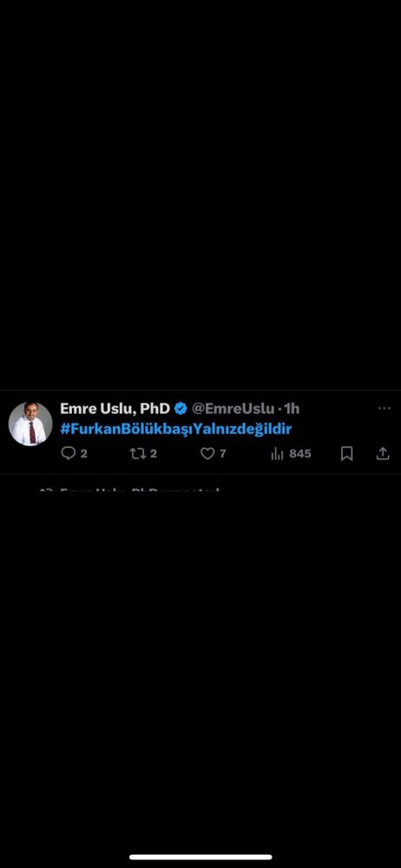Open the three-dot more options menu
The image size is (401, 868).
click(384, 409)
